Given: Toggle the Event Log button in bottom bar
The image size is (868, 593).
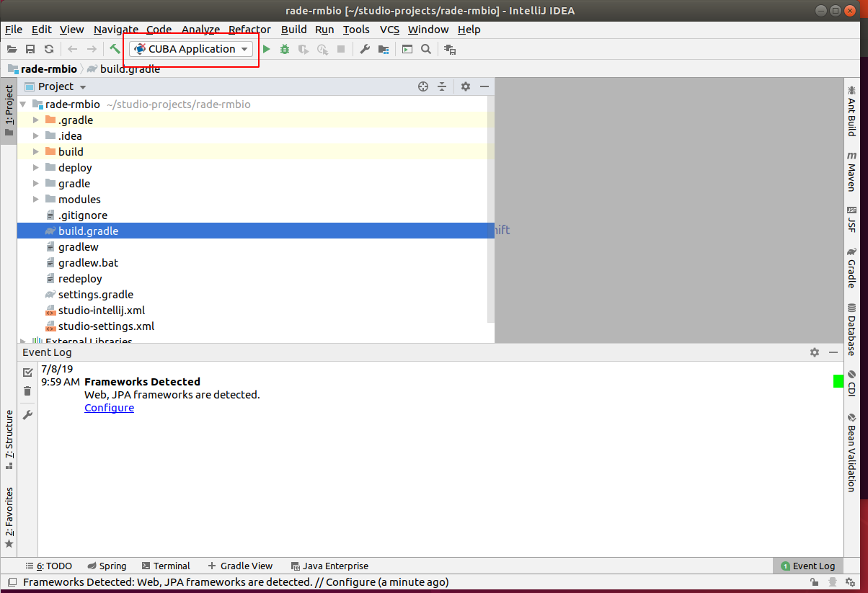Looking at the screenshot, I should (807, 566).
